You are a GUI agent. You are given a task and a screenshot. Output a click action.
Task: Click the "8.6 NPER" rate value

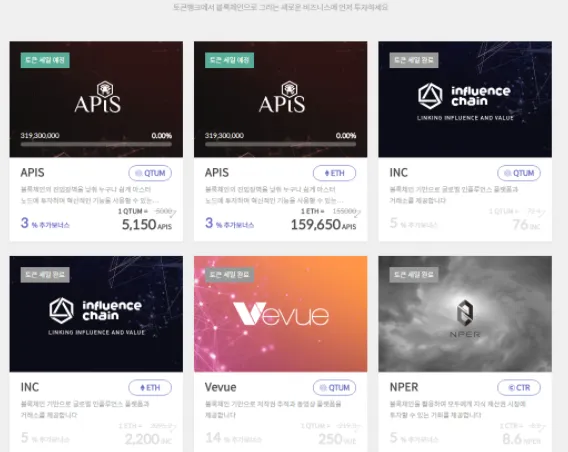click(x=521, y=439)
